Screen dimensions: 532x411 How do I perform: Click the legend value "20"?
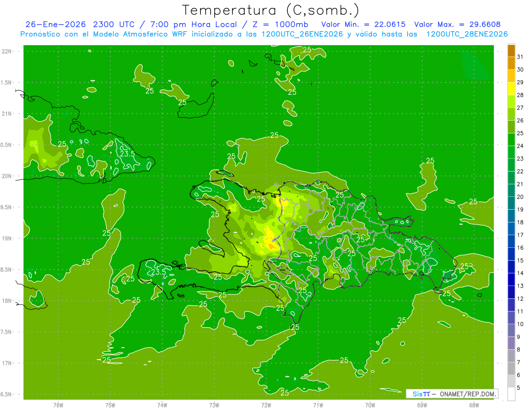tap(520, 197)
